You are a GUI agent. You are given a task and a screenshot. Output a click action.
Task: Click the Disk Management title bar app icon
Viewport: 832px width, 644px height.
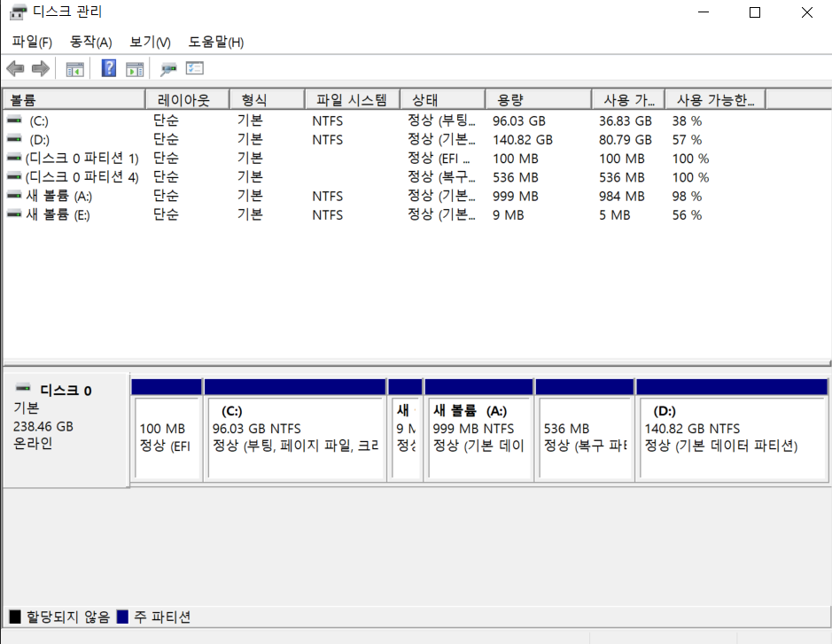coord(18,12)
